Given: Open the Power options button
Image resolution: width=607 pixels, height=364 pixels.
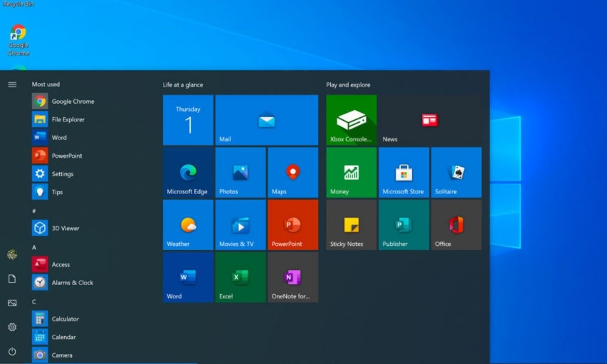Looking at the screenshot, I should pos(12,351).
